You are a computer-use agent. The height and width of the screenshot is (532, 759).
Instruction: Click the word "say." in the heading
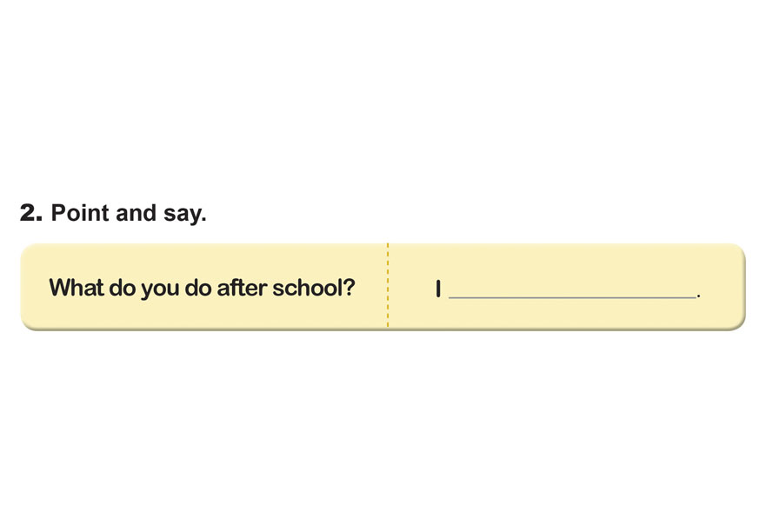click(x=183, y=215)
